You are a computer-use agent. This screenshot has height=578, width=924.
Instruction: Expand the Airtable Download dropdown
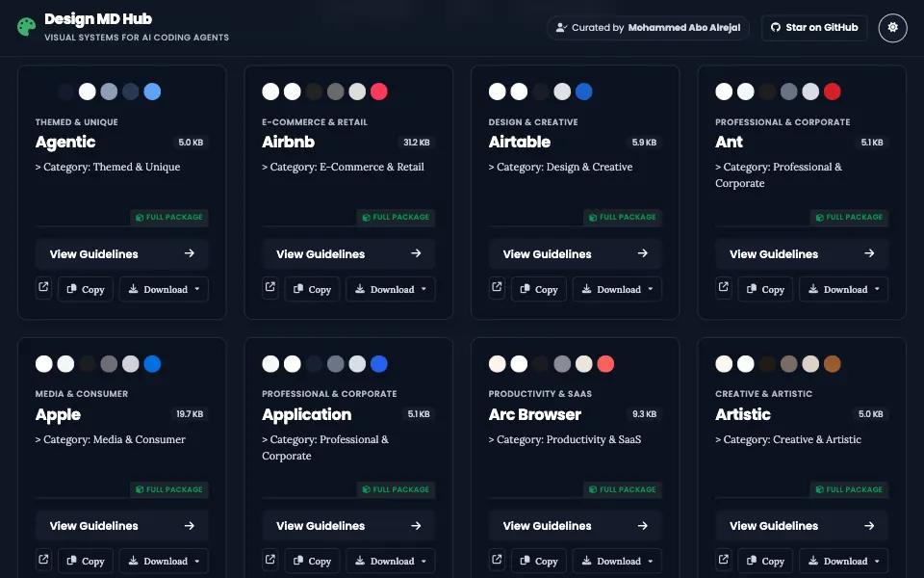click(x=617, y=289)
